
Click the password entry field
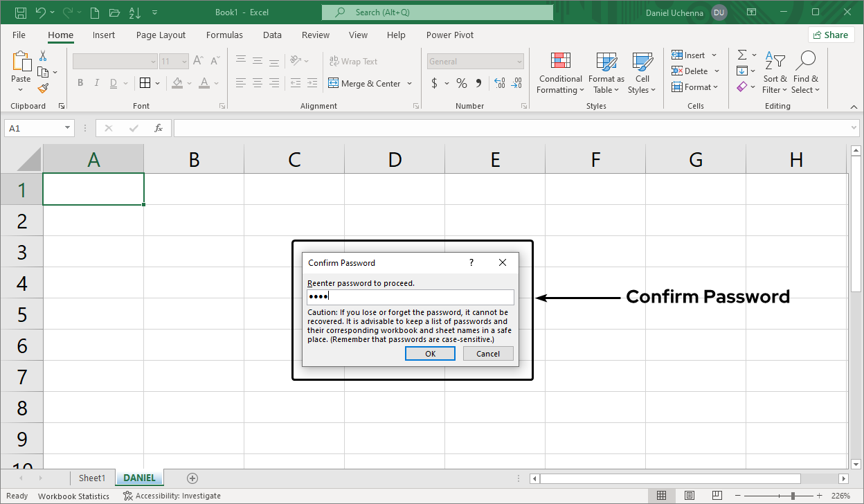tap(410, 296)
